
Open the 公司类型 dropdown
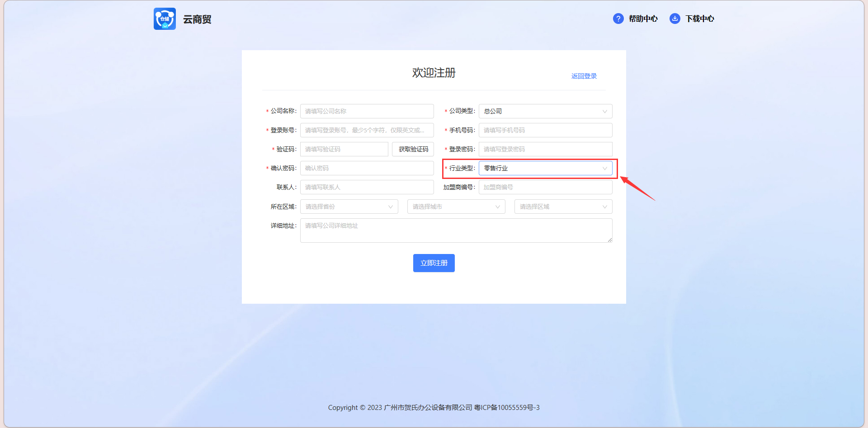(x=545, y=111)
